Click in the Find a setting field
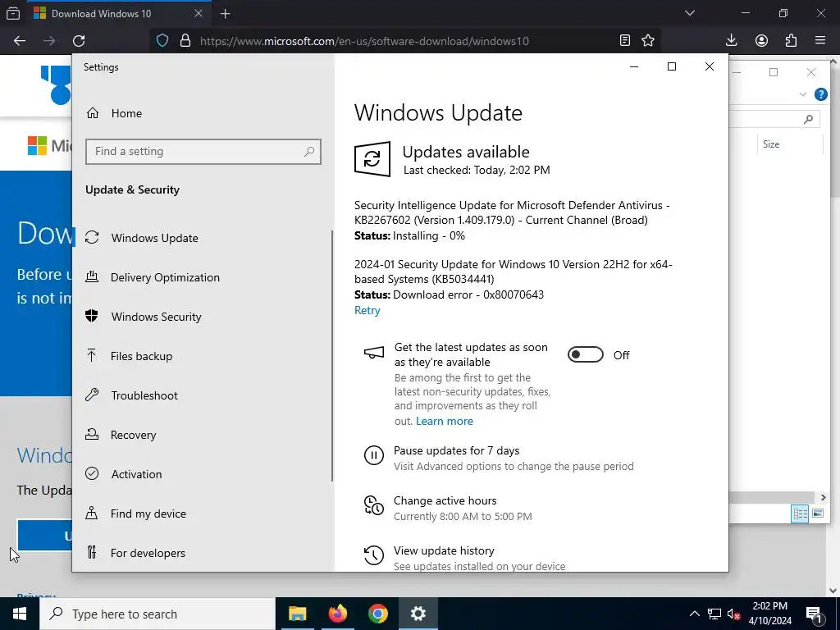 tap(203, 152)
